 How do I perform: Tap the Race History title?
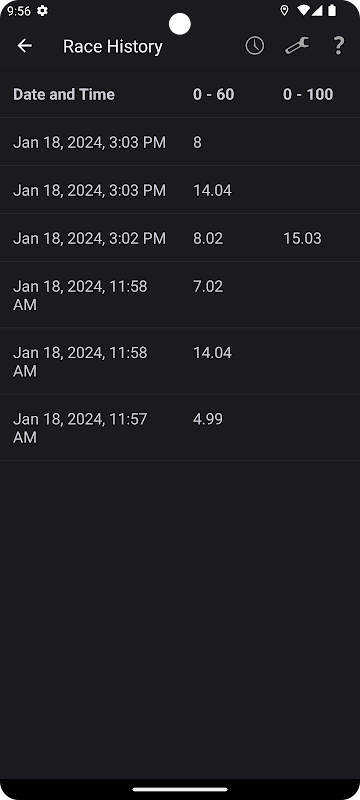click(113, 46)
